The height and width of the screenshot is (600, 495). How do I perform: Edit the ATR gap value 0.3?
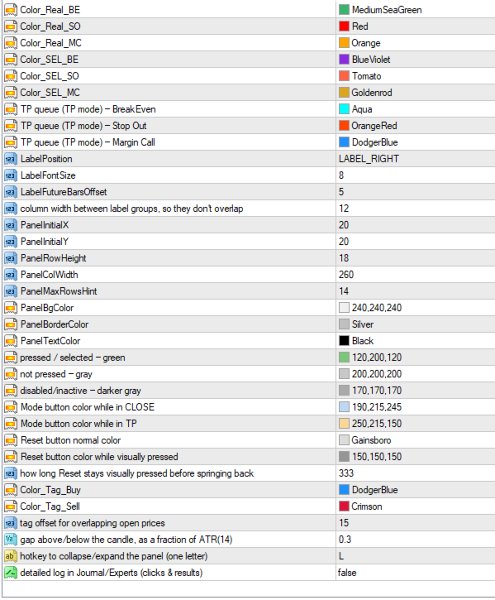pos(345,540)
